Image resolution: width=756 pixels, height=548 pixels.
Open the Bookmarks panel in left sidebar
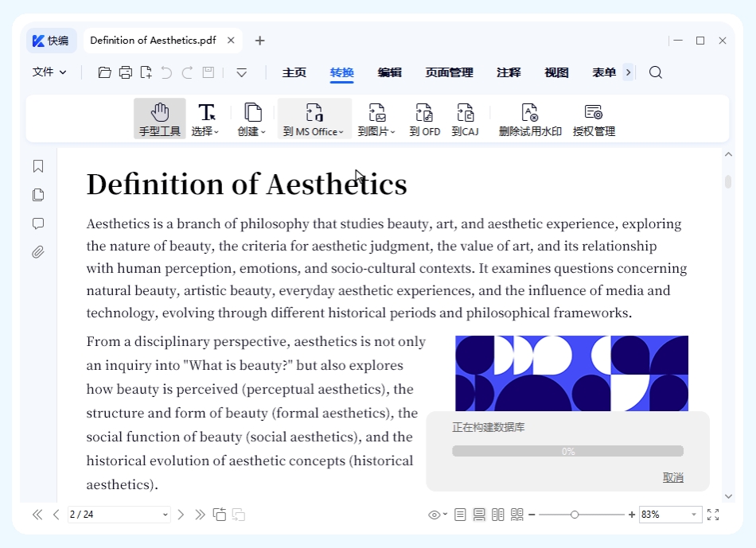[x=38, y=166]
